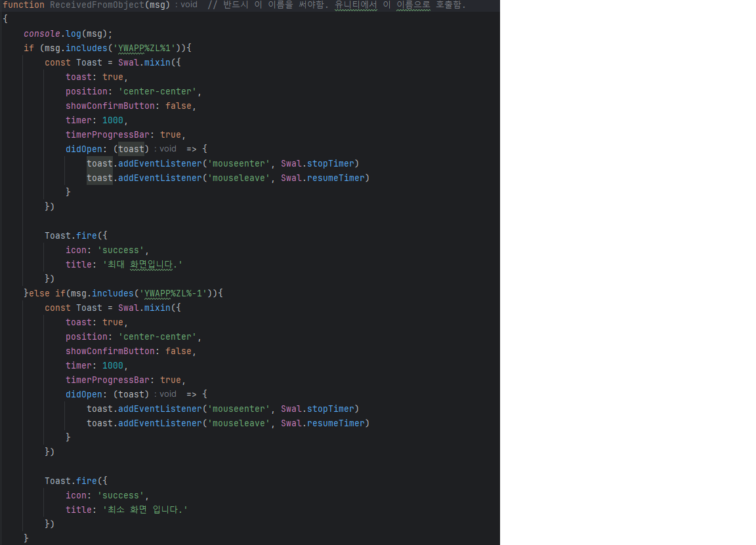Click the first Toast.fire call
The height and width of the screenshot is (545, 756).
71,235
